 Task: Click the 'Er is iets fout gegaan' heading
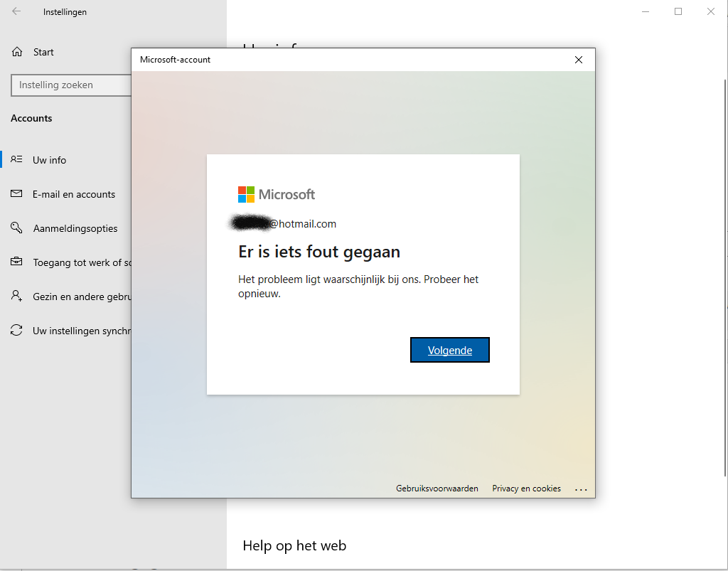tap(319, 252)
